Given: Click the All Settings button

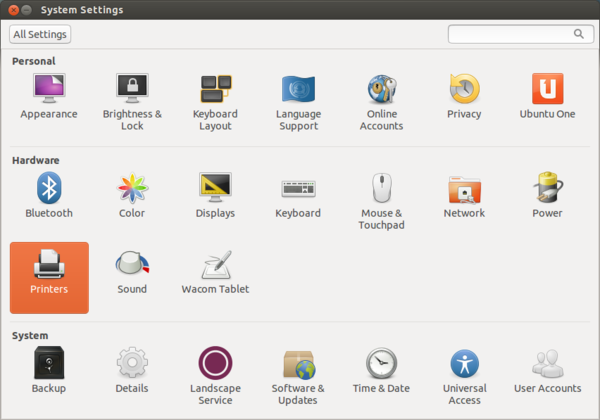Looking at the screenshot, I should [40, 34].
